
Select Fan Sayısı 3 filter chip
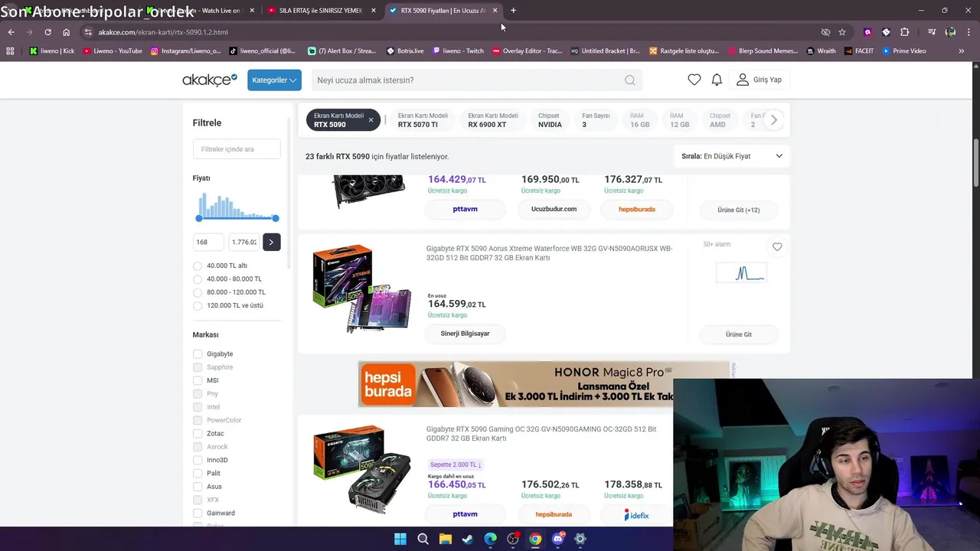tap(596, 120)
